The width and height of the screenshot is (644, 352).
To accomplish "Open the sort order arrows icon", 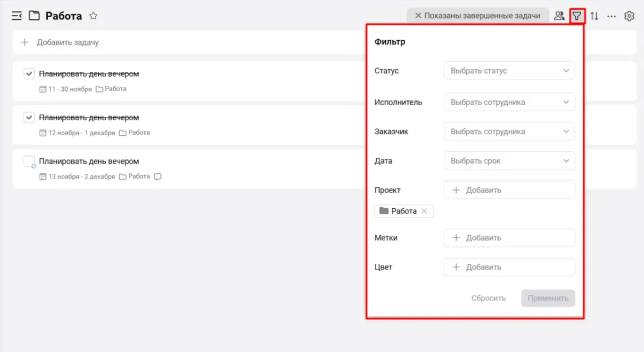I will pyautogui.click(x=594, y=16).
